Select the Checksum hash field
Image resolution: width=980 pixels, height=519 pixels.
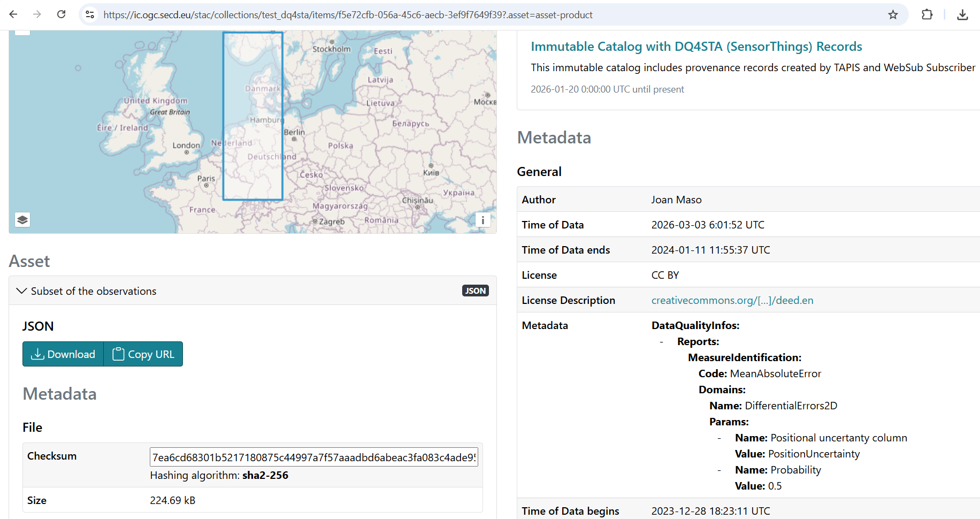point(313,457)
